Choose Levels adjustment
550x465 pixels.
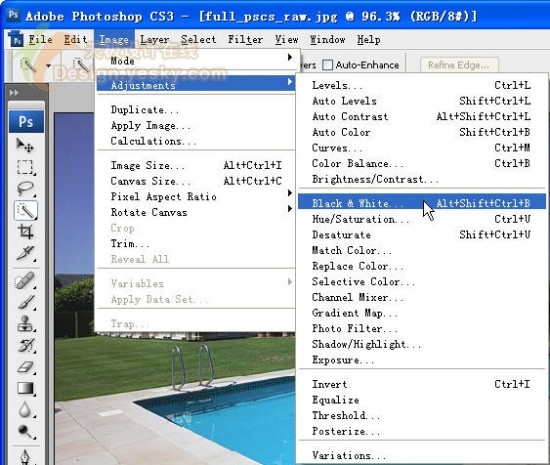click(421, 85)
